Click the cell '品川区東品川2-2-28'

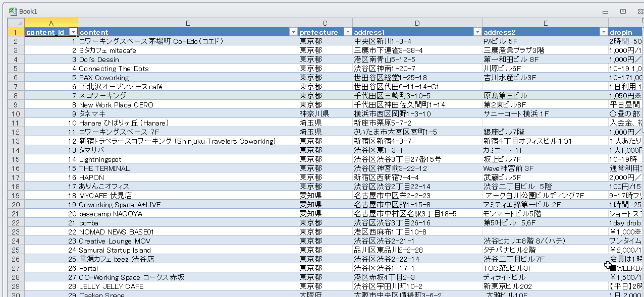pos(417,250)
